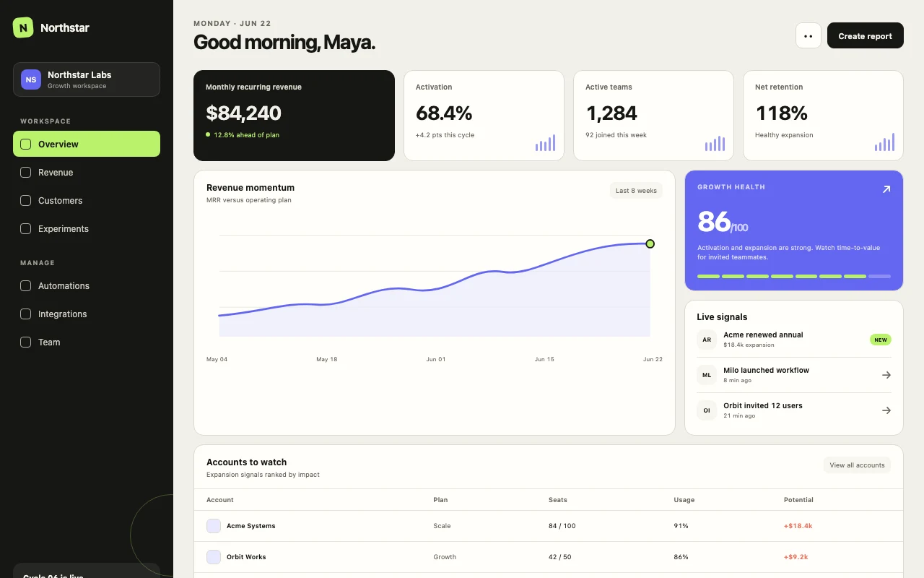Viewport: 924px width, 578px height.
Task: Click the Acme Systems account avatar
Action: [214, 526]
